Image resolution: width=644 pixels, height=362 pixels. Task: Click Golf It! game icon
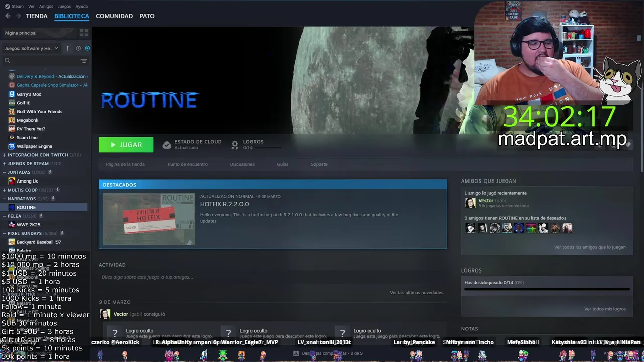[x=12, y=103]
